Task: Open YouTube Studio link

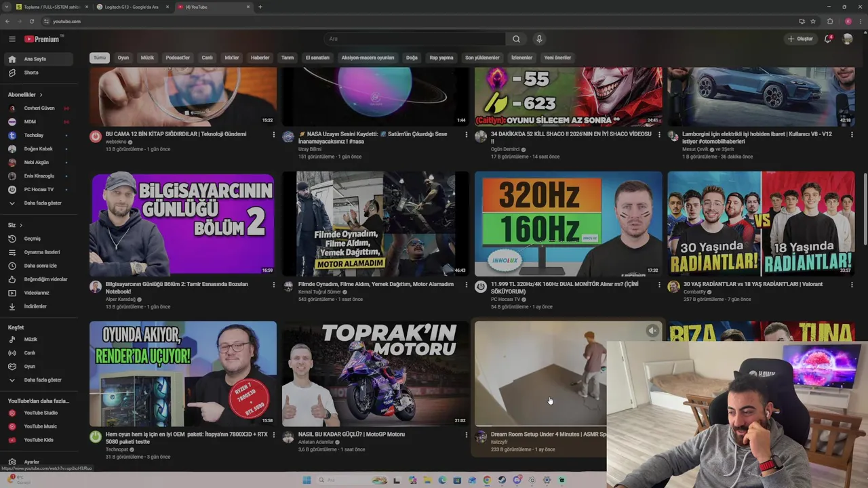Action: (39, 413)
